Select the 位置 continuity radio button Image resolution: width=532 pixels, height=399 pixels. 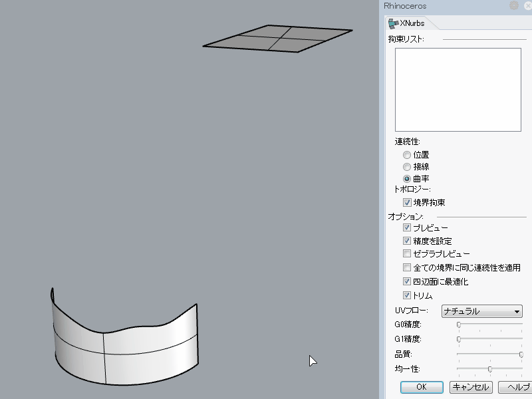407,155
